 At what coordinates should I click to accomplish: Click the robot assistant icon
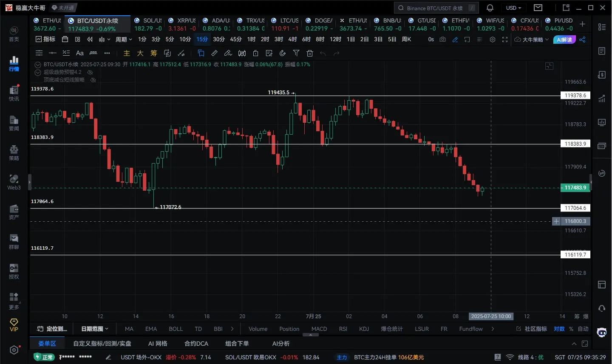[x=602, y=332]
